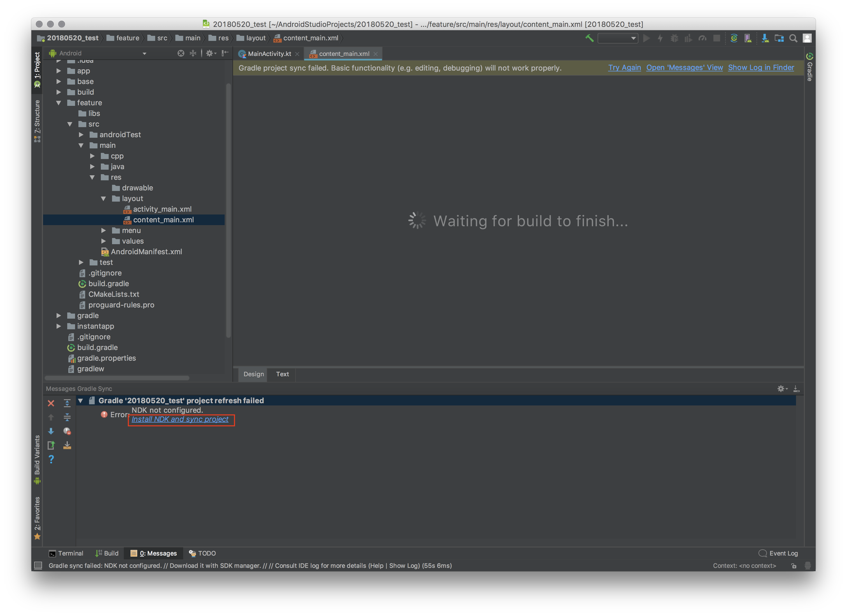Open the Build tool window tab
This screenshot has width=847, height=616.
107,553
